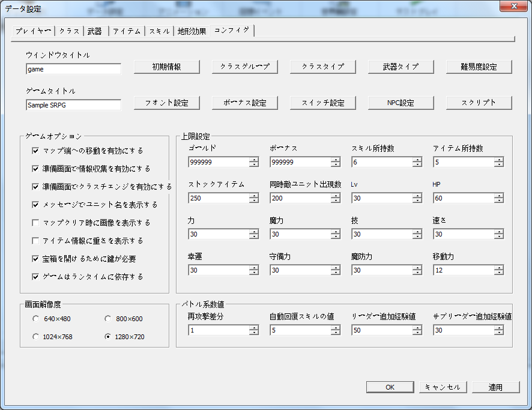Apply changes with 適用 button
Screen dimensions: 532x410
[x=496, y=387]
